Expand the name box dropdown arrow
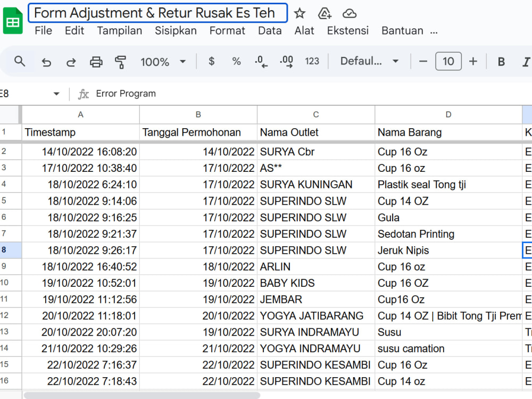Image resolution: width=532 pixels, height=399 pixels. (x=56, y=94)
